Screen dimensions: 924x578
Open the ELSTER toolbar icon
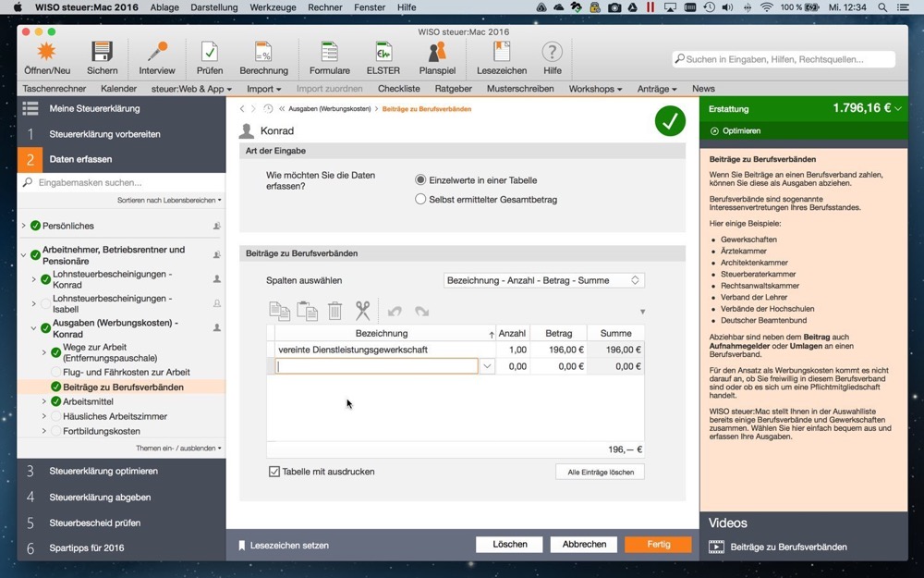click(x=383, y=53)
